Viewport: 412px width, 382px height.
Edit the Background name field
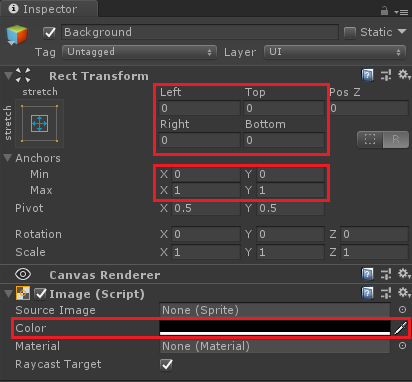(200, 32)
